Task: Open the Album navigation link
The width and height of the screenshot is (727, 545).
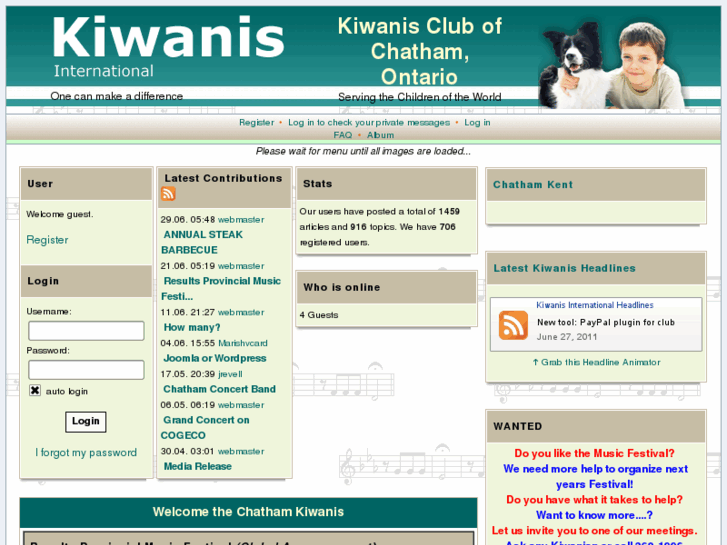Action: pos(381,135)
